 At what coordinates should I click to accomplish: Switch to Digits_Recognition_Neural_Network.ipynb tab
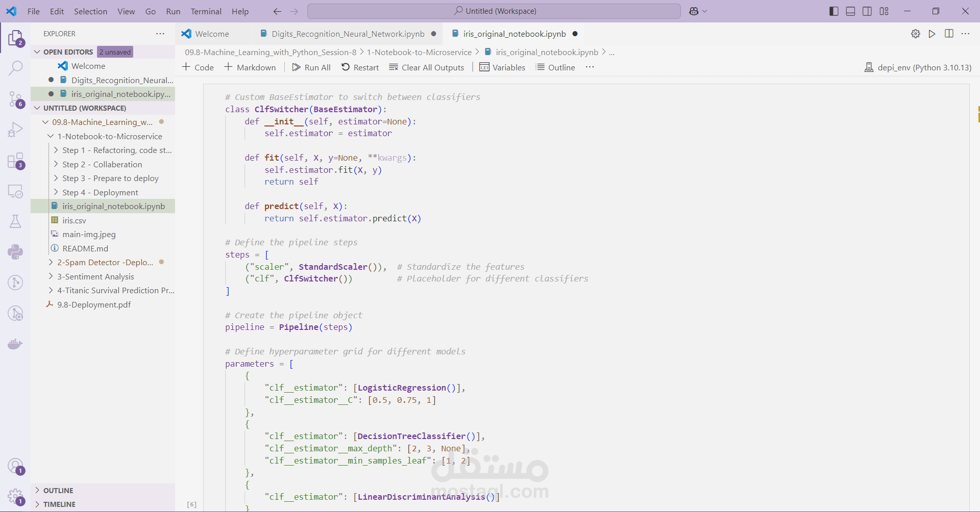pos(348,34)
